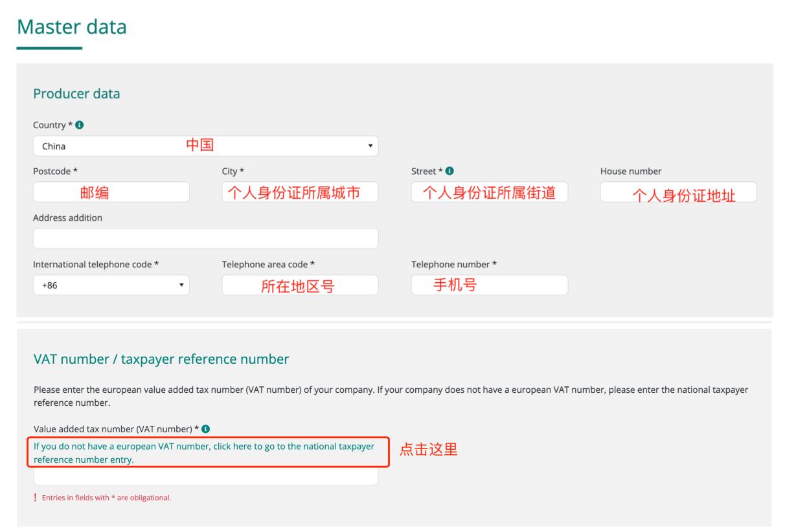Click the Telephone area code field
Screen dimensions: 785x532
coord(300,285)
